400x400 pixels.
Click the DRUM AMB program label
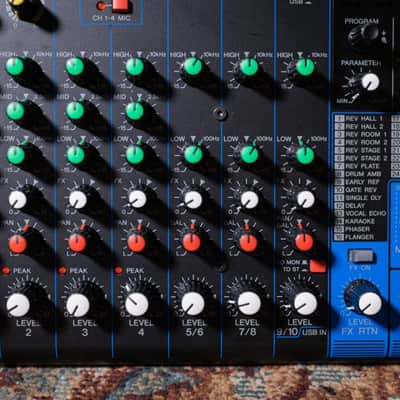(363, 174)
